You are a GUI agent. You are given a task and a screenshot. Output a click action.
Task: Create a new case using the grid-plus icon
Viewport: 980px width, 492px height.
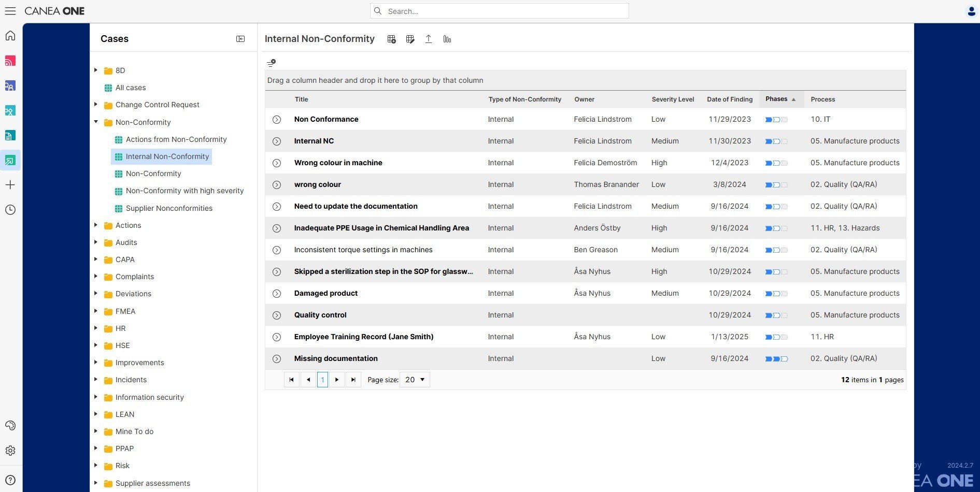[391, 39]
